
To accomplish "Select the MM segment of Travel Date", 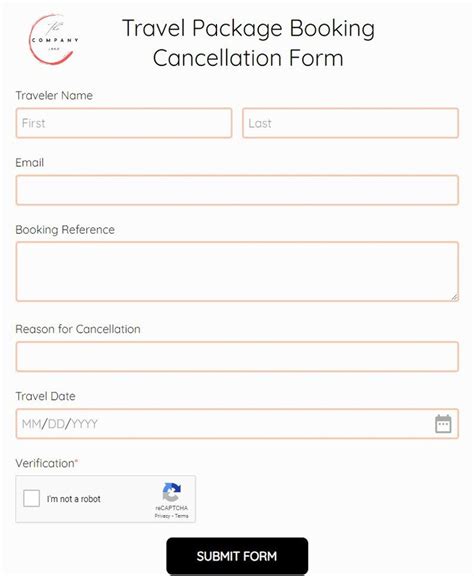I will pos(32,424).
